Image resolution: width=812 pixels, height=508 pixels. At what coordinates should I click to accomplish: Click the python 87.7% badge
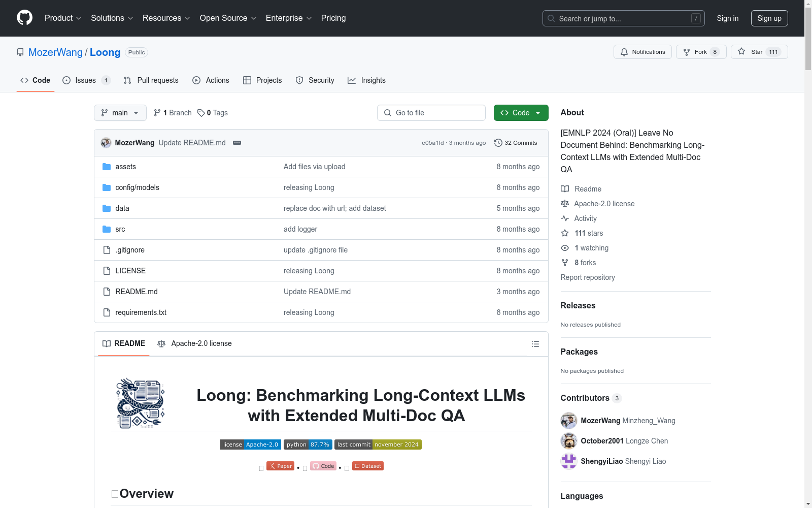pyautogui.click(x=308, y=444)
